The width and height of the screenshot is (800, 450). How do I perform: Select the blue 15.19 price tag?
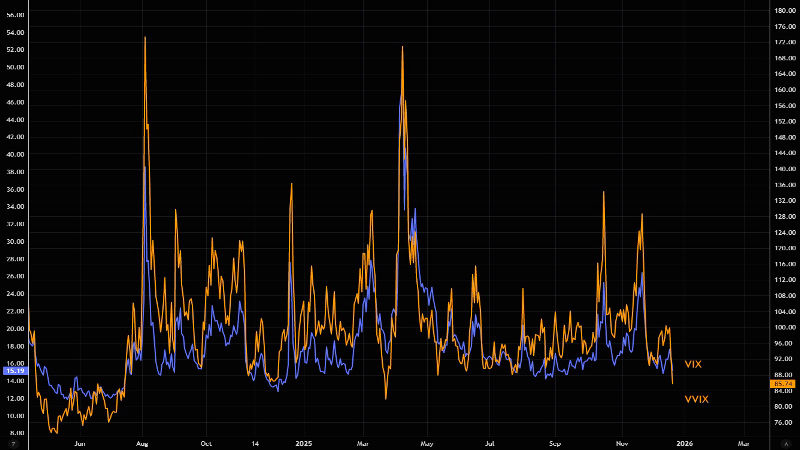[14, 371]
